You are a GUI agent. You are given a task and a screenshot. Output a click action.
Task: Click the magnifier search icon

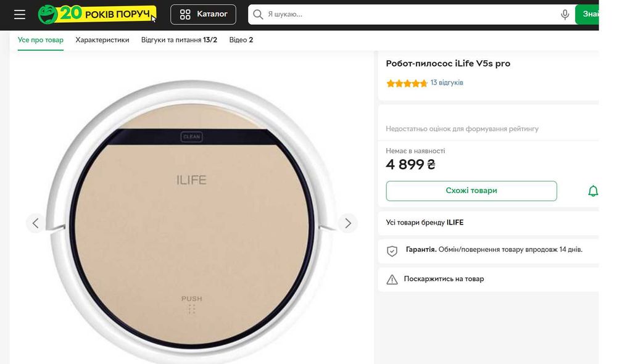[x=258, y=14]
